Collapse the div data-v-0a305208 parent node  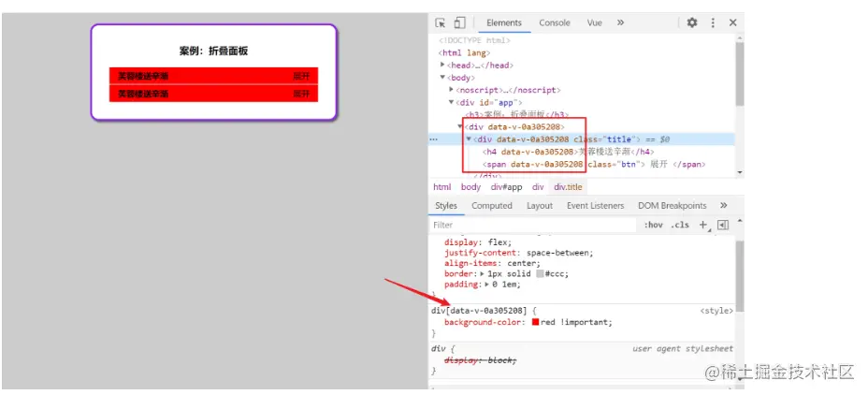pos(460,127)
